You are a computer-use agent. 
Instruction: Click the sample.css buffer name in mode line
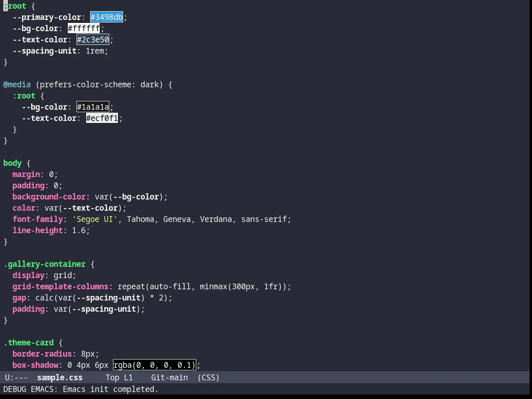[60, 377]
